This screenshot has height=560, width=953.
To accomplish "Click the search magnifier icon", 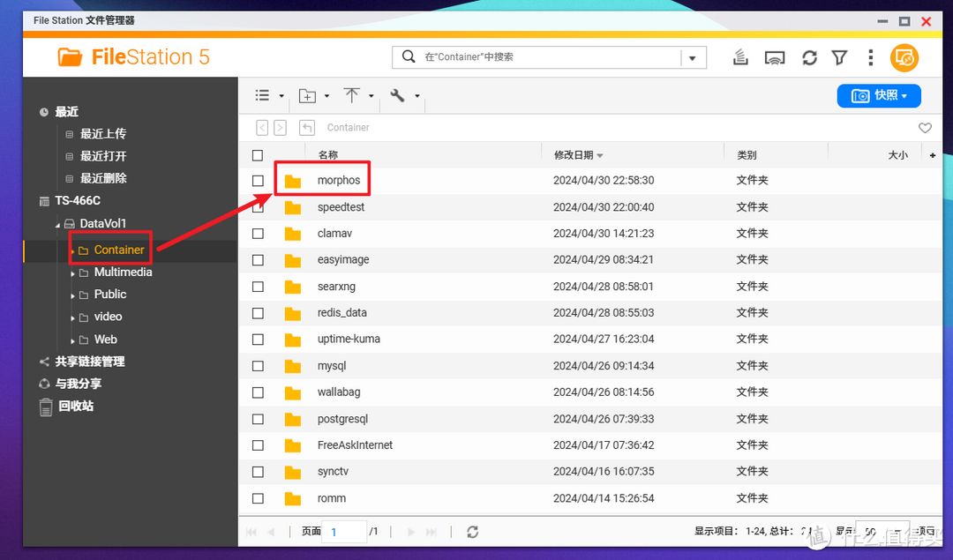I will [x=409, y=56].
